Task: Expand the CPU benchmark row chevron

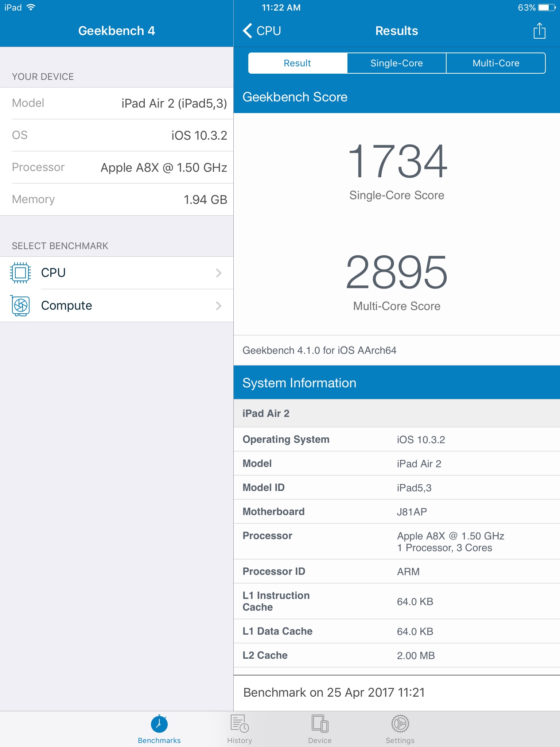Action: tap(218, 273)
